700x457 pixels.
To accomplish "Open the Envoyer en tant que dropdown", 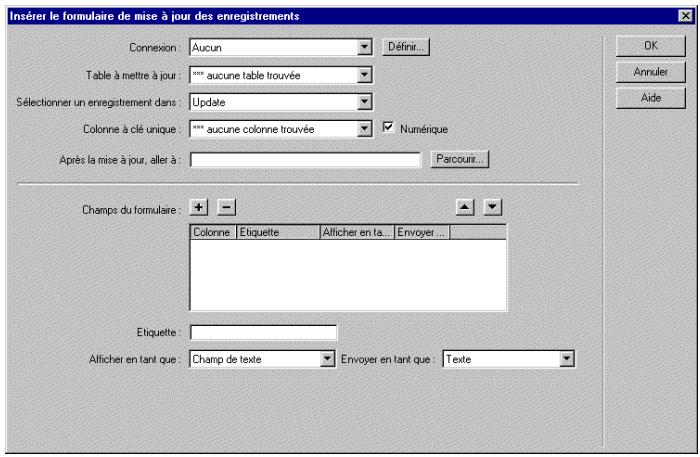I will pyautogui.click(x=567, y=359).
